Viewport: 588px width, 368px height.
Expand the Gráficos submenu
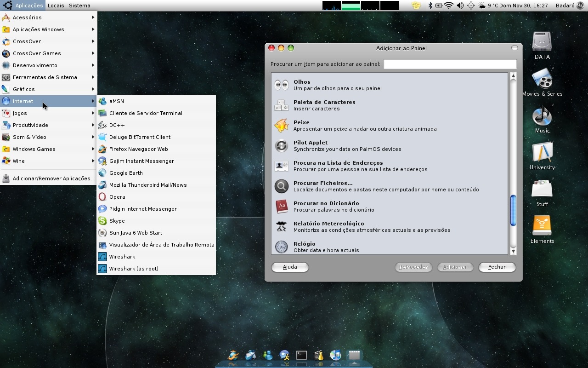tap(48, 89)
